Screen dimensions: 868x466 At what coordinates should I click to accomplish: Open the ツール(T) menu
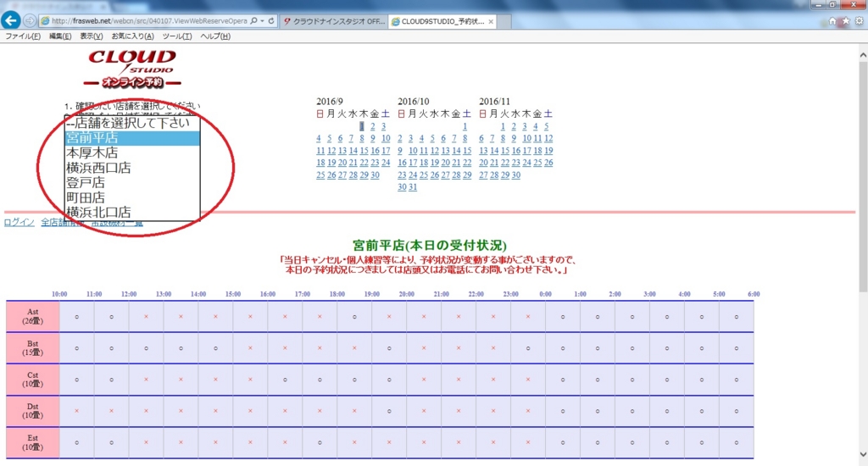[177, 36]
